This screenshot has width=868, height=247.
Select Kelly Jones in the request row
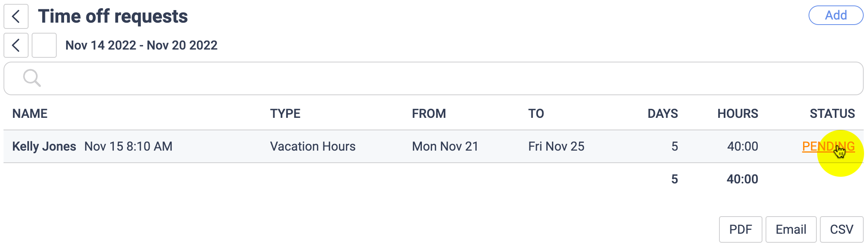click(x=44, y=146)
